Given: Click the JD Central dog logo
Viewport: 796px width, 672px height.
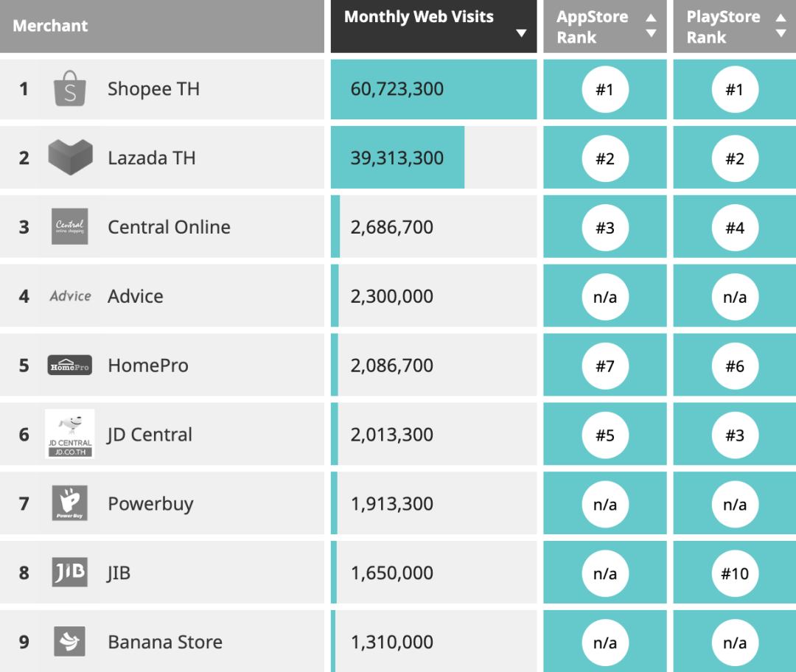Looking at the screenshot, I should (x=70, y=434).
